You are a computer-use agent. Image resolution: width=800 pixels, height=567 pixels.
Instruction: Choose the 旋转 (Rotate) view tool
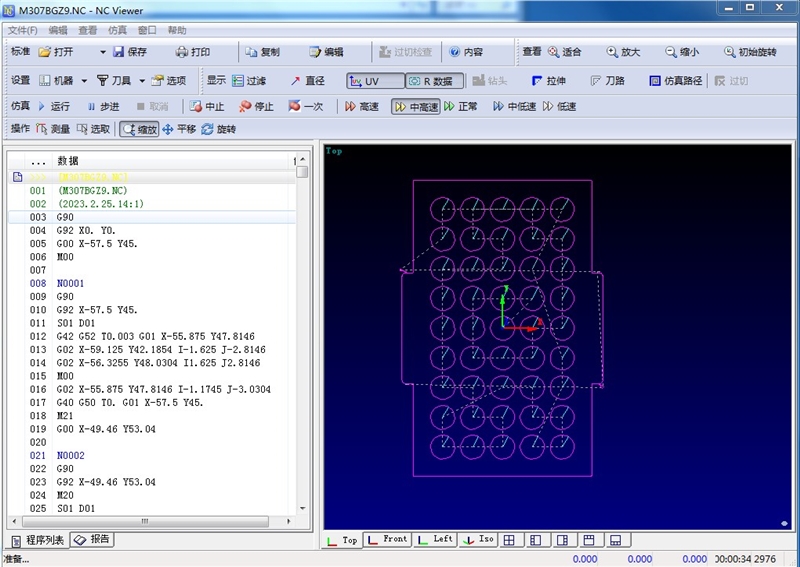click(x=219, y=129)
